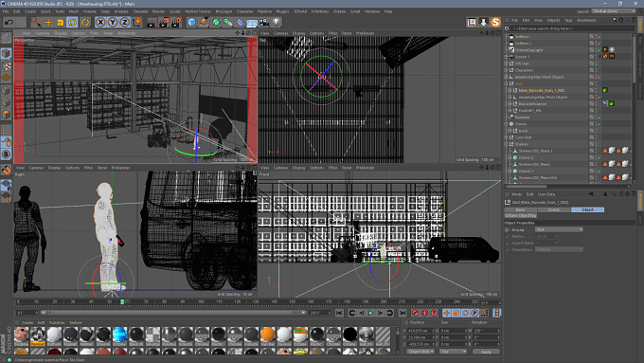The width and height of the screenshot is (644, 363).
Task: Toggle the Y axis lock
Action: coord(113,22)
